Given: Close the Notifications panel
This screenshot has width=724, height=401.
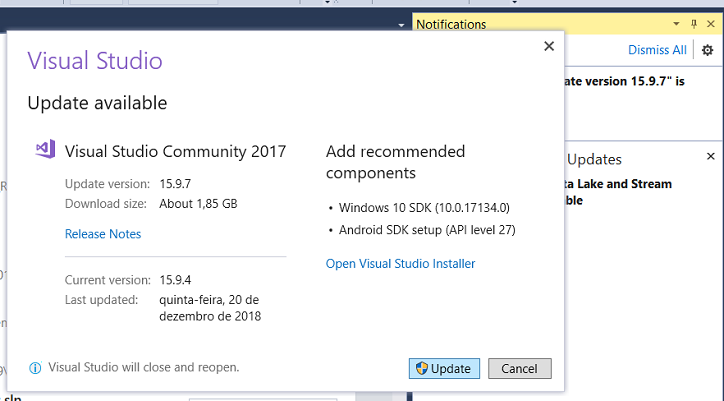Looking at the screenshot, I should tap(711, 24).
